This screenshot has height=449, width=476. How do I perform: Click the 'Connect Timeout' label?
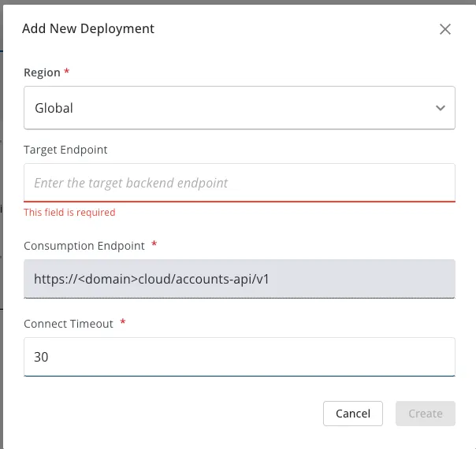(69, 324)
